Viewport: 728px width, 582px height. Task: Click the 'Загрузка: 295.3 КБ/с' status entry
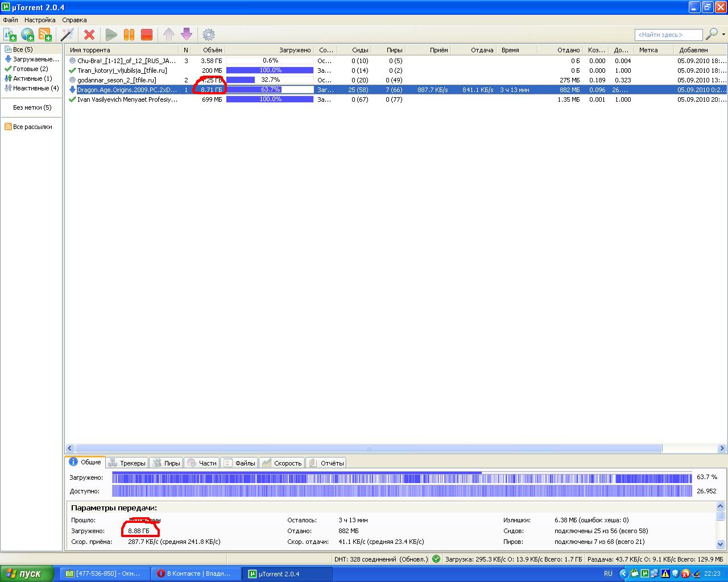coord(514,559)
